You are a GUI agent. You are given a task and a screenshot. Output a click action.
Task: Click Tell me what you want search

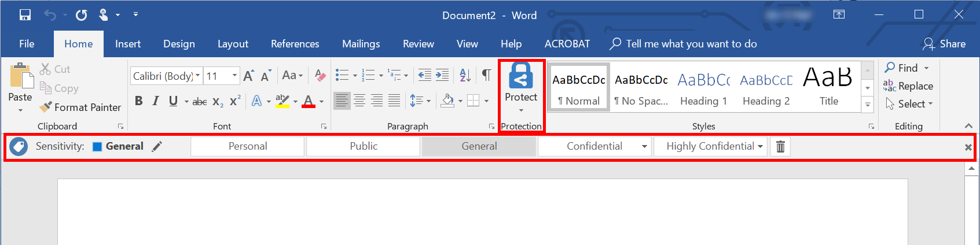(684, 44)
